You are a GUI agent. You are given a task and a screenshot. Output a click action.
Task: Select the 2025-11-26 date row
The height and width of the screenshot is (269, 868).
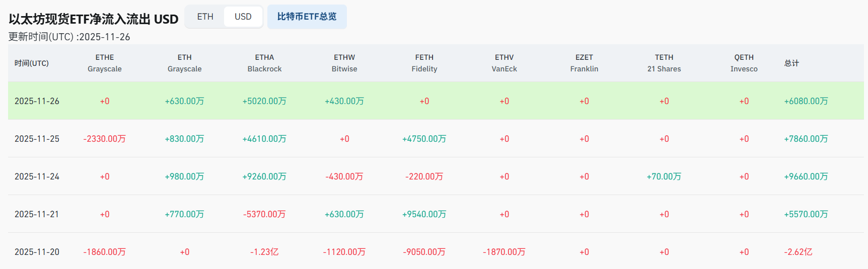point(37,101)
